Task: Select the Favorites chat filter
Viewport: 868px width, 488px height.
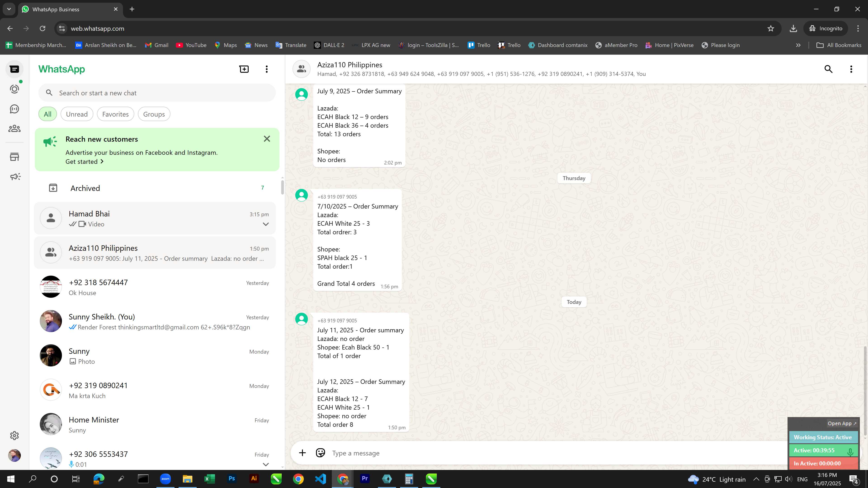Action: coord(115,114)
